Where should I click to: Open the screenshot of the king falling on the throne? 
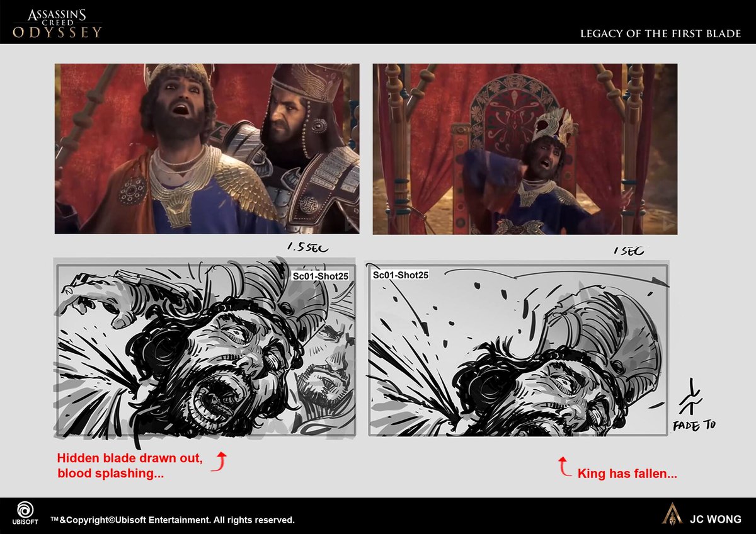click(x=525, y=149)
